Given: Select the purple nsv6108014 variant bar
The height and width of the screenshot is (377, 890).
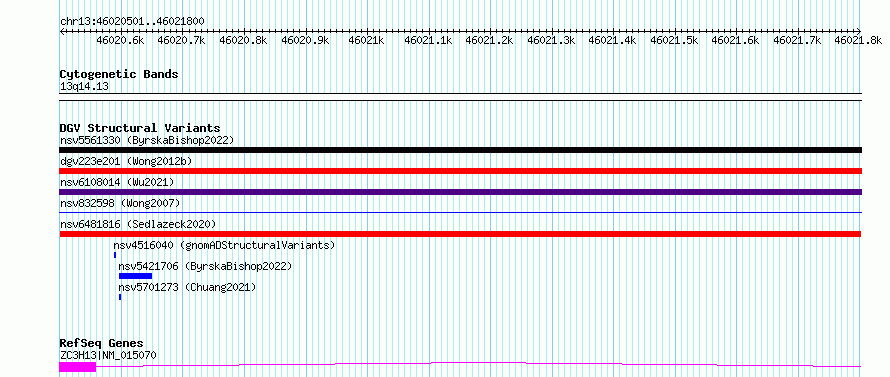Looking at the screenshot, I should point(460,192).
